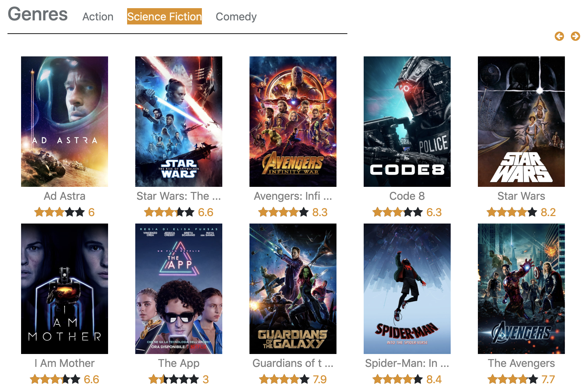Click the star rating under Avengers: Infi ...
Image resolution: width=588 pixels, height=390 pixels.
(x=283, y=212)
